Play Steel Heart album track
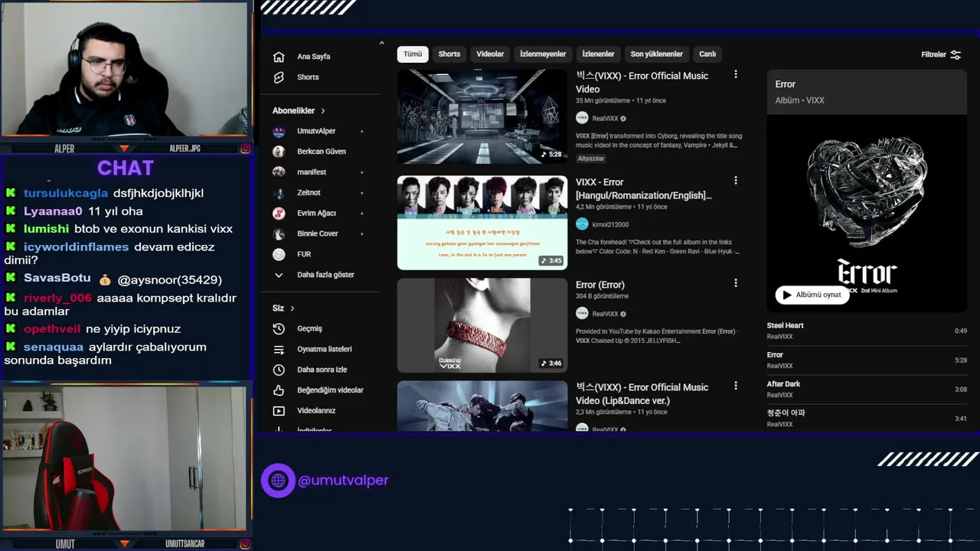This screenshot has width=980, height=551. [x=867, y=331]
